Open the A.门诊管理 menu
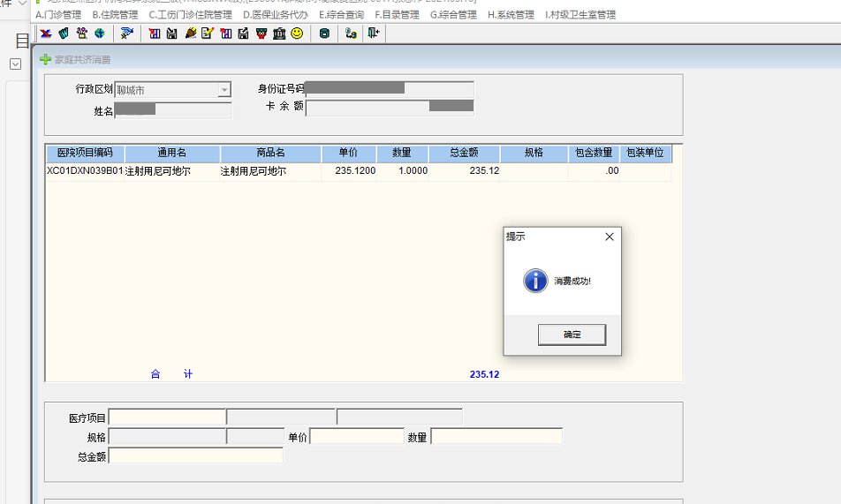841x504 pixels. [58, 15]
